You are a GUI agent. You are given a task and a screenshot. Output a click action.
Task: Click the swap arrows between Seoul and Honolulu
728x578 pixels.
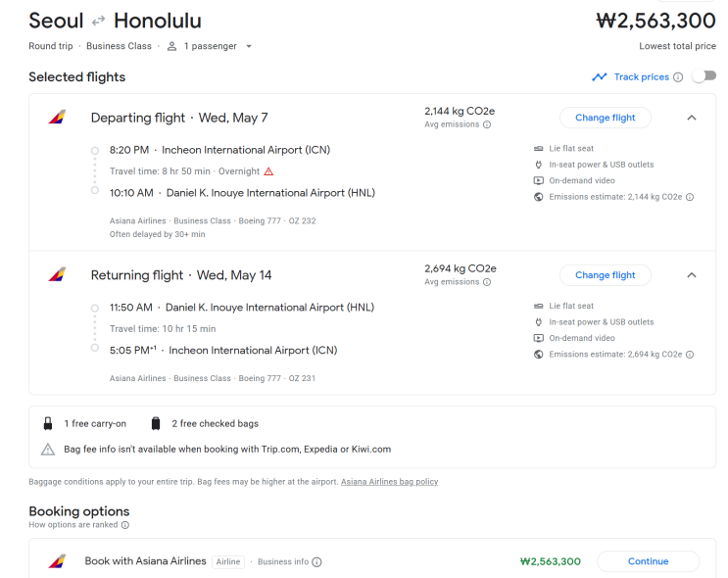click(x=98, y=21)
